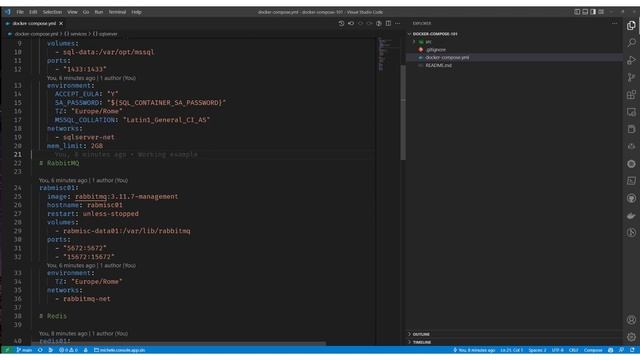Open the Source Control view
This screenshot has width=640, height=360.
click(631, 78)
